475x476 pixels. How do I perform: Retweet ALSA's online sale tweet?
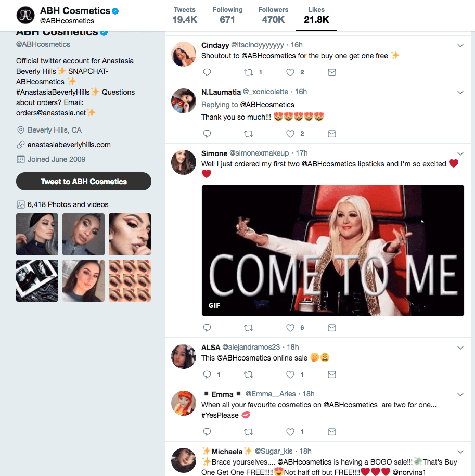[249, 375]
